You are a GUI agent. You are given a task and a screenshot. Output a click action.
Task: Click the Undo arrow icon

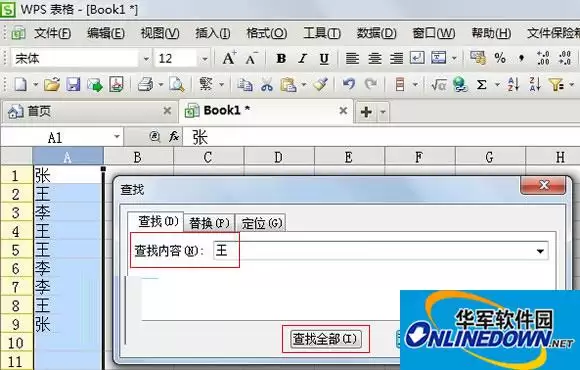(x=349, y=85)
